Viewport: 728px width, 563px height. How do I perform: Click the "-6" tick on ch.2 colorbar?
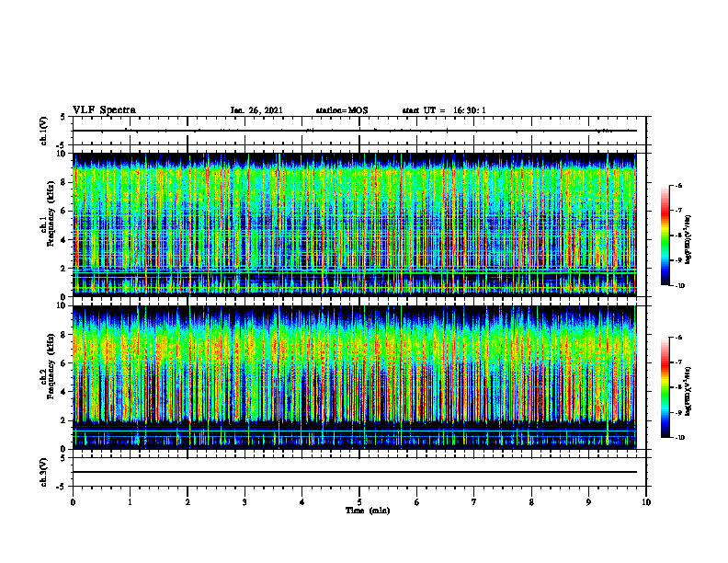678,338
